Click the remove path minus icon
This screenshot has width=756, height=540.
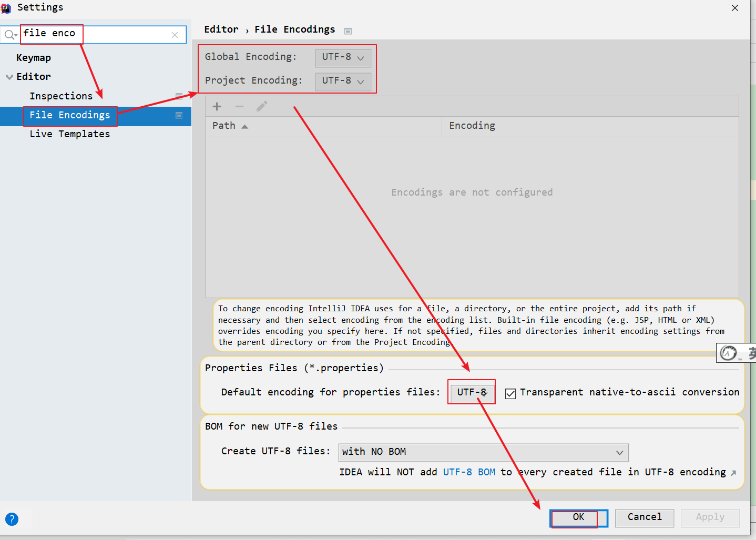[x=239, y=107]
